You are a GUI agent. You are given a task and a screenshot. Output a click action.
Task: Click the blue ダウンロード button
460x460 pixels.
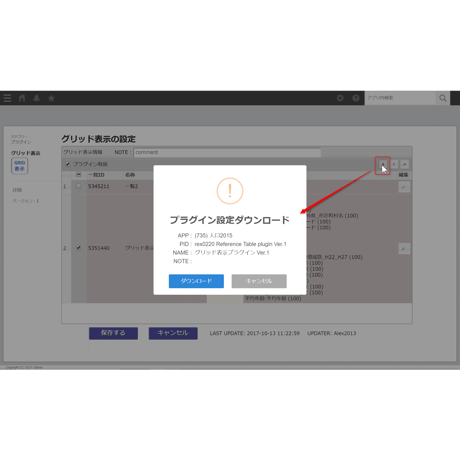[x=196, y=281]
